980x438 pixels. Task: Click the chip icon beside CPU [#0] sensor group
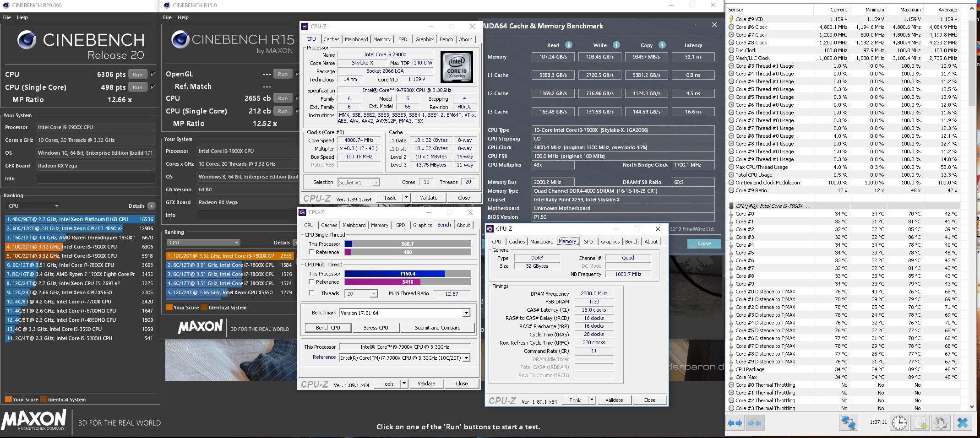pyautogui.click(x=731, y=206)
